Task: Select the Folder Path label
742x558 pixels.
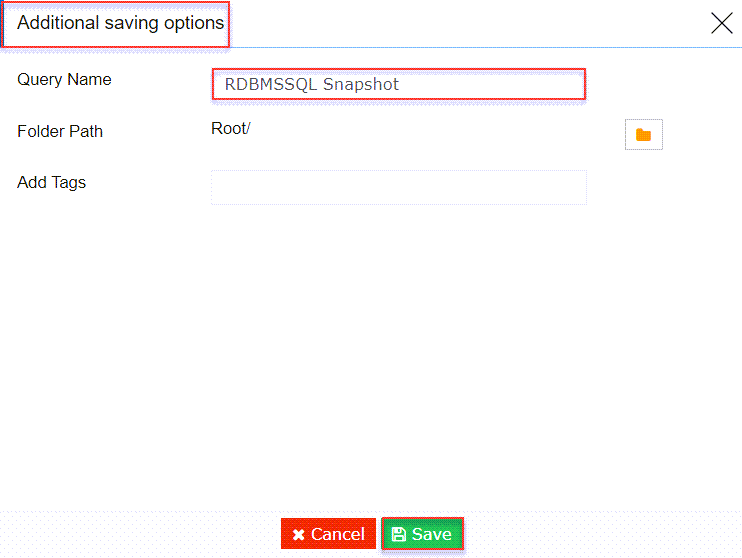Action: point(60,131)
